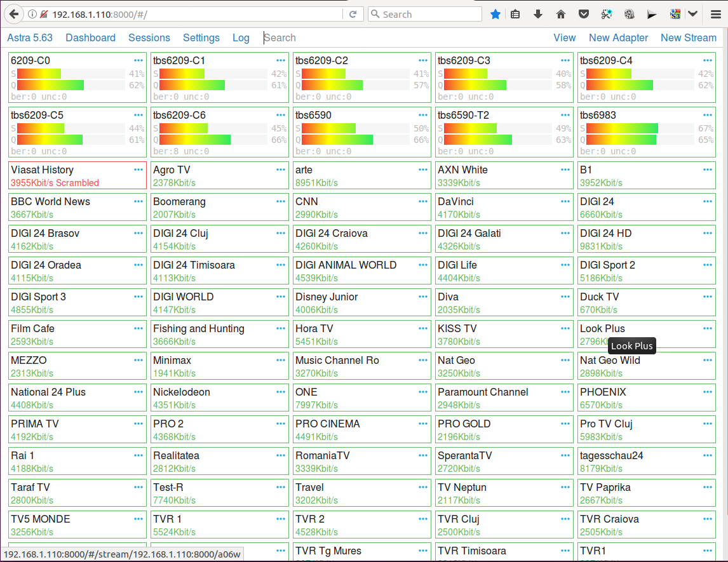Open options dots for Look Plus stream
Screen dimensions: 728x562
[708, 328]
